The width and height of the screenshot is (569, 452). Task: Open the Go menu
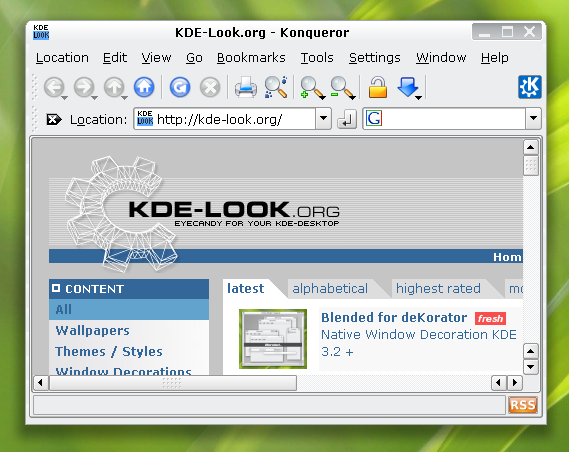coord(194,58)
